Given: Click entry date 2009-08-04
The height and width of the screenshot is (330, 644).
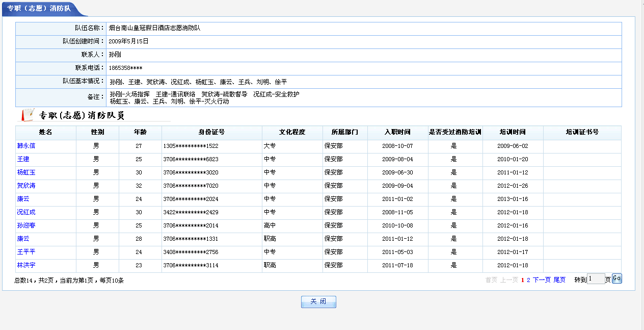Looking at the screenshot, I should pyautogui.click(x=398, y=159).
